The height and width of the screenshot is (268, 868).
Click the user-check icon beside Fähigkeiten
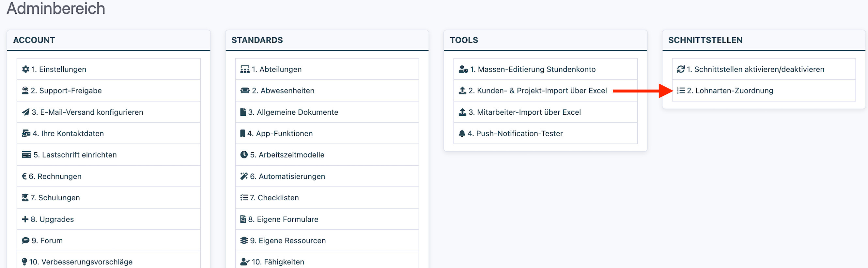[x=245, y=261]
